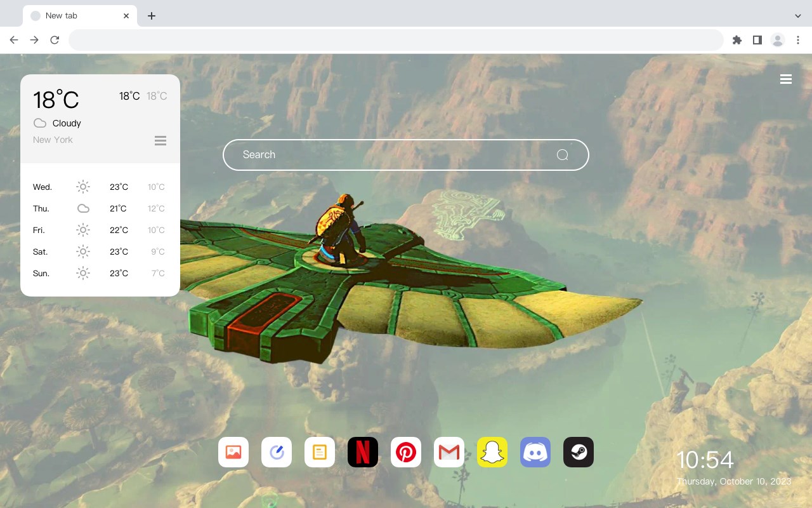
Task: Click Sunday's sunny forecast icon
Action: [x=83, y=273]
